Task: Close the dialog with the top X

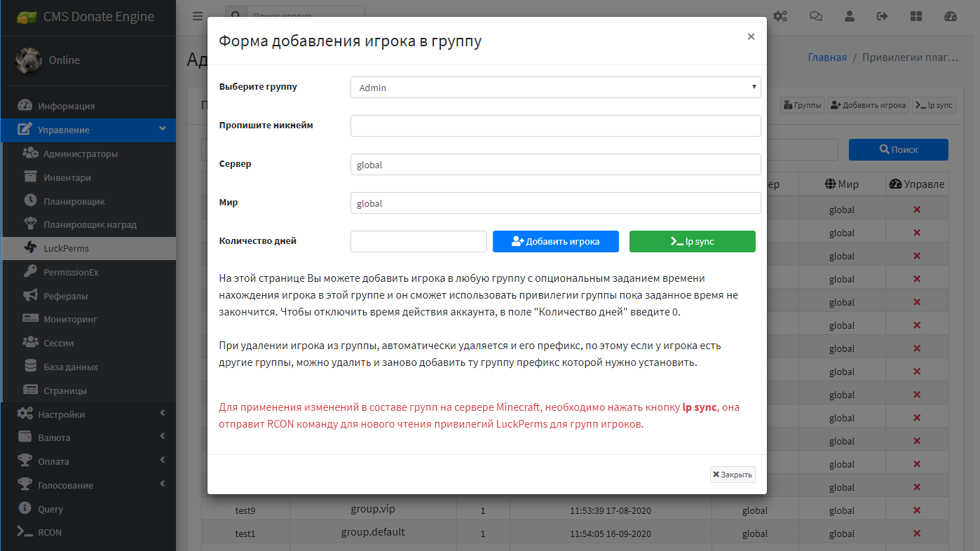Action: coord(751,37)
